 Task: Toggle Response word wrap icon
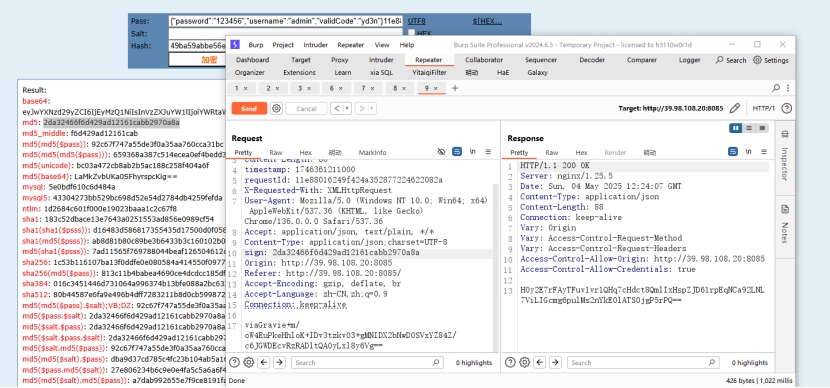pyautogui.click(x=733, y=152)
